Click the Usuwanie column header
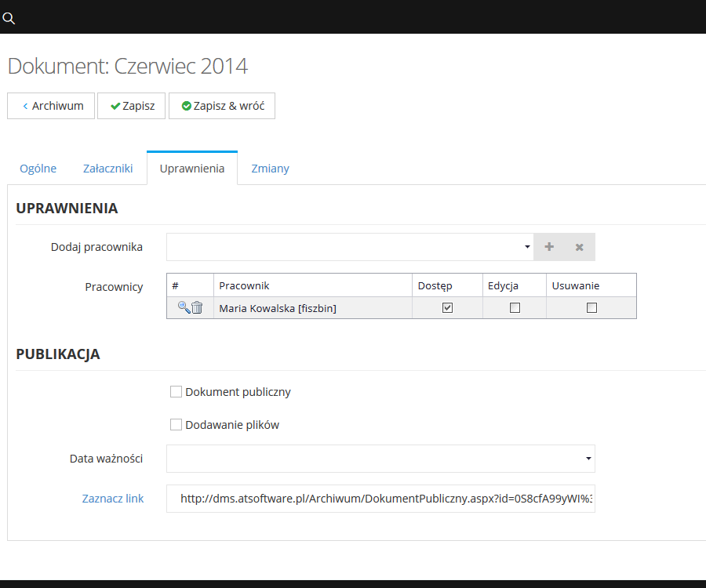 tap(591, 285)
